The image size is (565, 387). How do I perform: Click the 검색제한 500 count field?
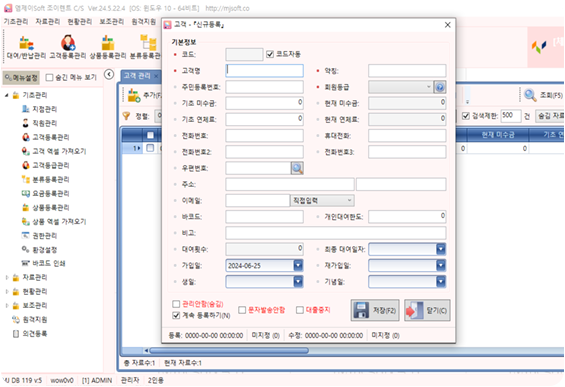click(x=511, y=116)
